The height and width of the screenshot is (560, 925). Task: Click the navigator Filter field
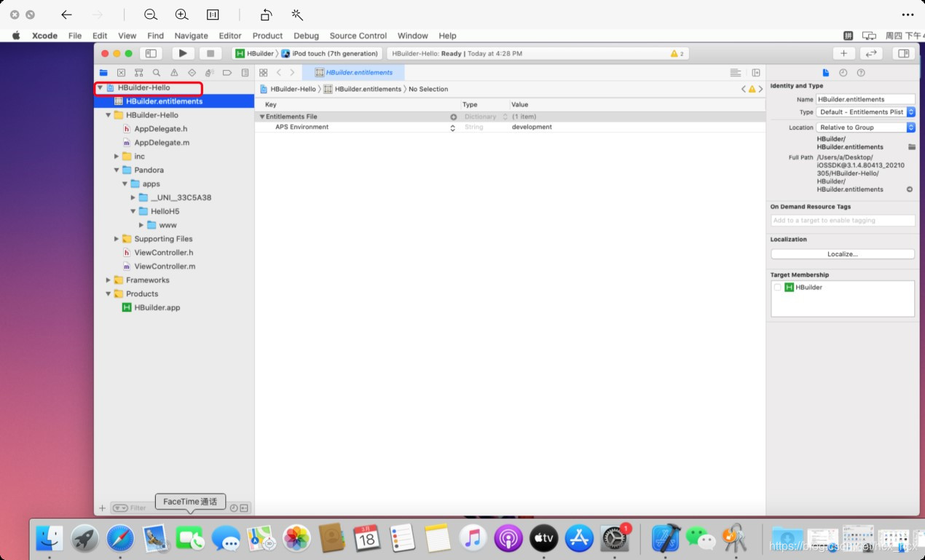[x=138, y=508]
